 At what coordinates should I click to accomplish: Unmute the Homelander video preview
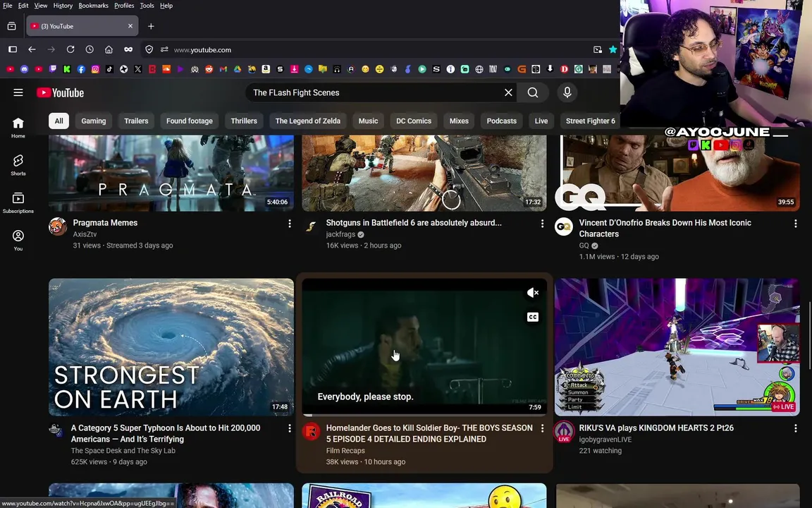pyautogui.click(x=533, y=293)
